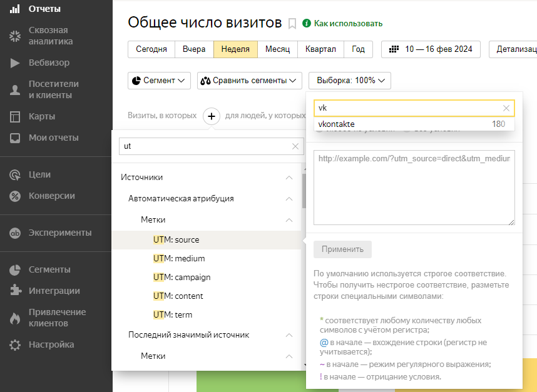Click the Сквозная аналитика snowflake icon

15,36
